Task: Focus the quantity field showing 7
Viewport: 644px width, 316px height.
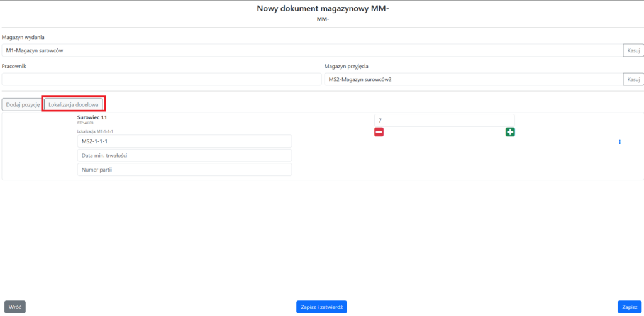Action: pos(444,119)
